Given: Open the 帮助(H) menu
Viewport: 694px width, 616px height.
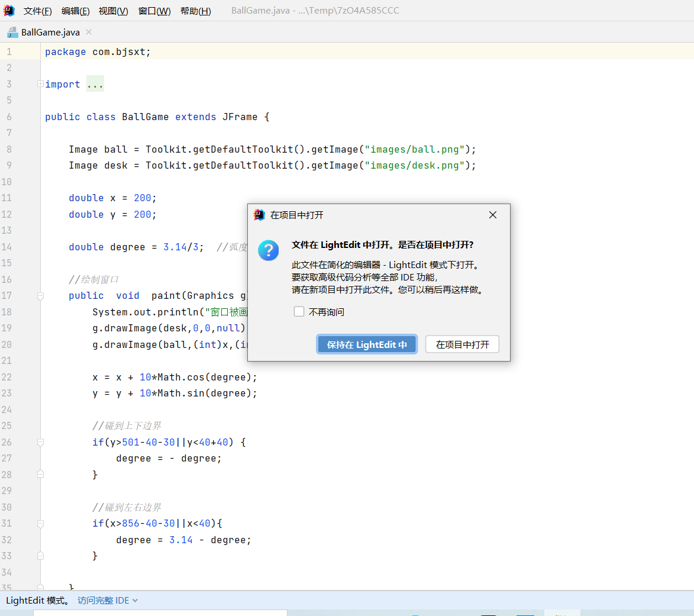Looking at the screenshot, I should pyautogui.click(x=196, y=11).
